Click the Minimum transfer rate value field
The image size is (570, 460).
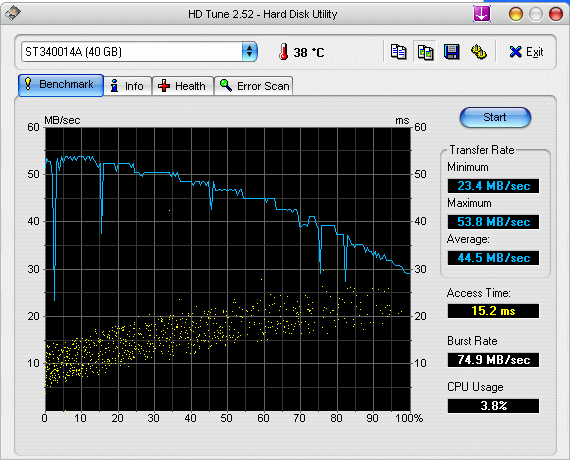tap(493, 186)
